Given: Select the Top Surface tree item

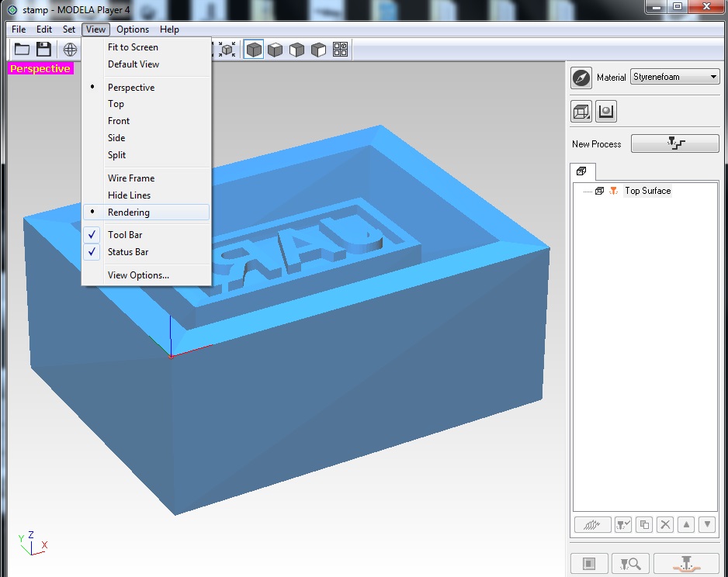Looking at the screenshot, I should pos(648,191).
